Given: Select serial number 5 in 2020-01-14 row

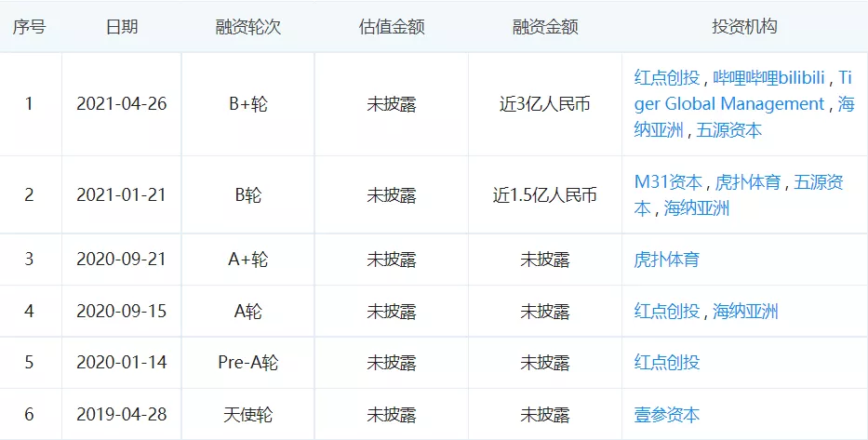Looking at the screenshot, I should (x=29, y=363).
